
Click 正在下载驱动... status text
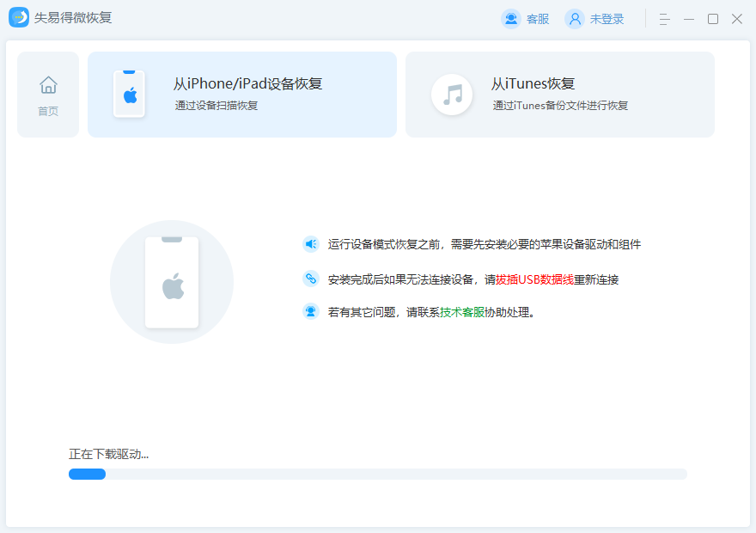point(108,454)
